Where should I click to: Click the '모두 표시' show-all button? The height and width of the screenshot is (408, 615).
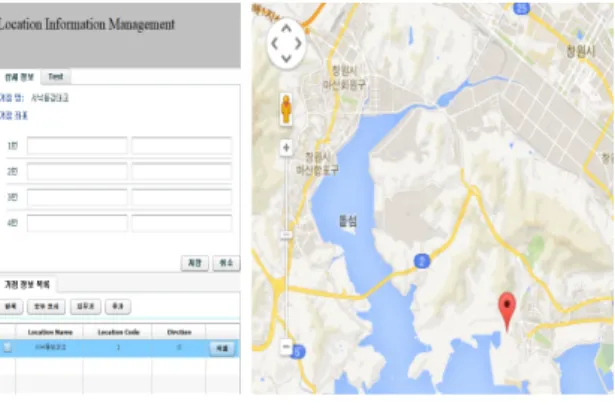(46, 306)
